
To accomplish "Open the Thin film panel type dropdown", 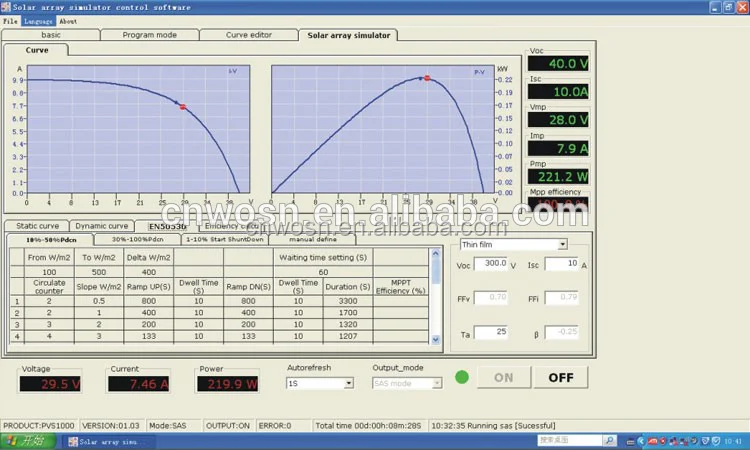I will coord(562,244).
